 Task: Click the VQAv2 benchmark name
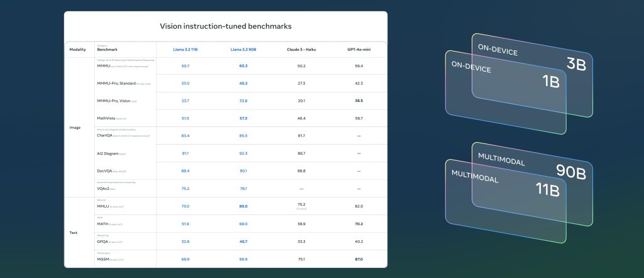(x=103, y=189)
